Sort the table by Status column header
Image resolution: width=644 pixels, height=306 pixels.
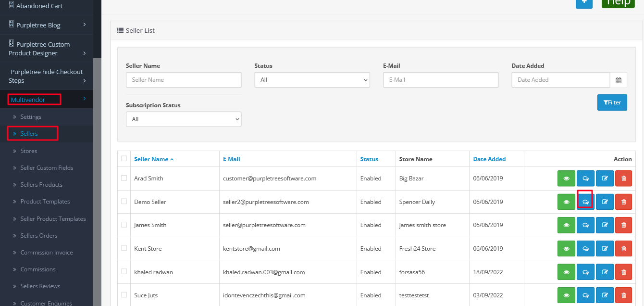[369, 159]
